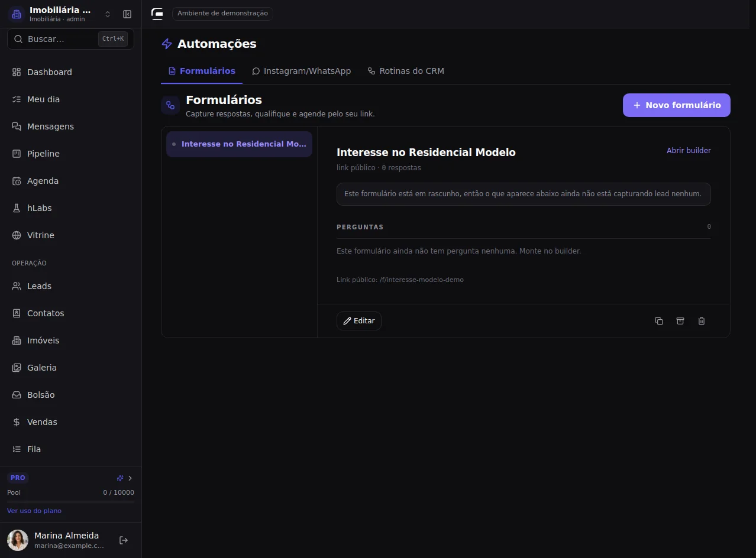The image size is (756, 558).
Task: Duplicate the form with the copy icon
Action: [659, 321]
